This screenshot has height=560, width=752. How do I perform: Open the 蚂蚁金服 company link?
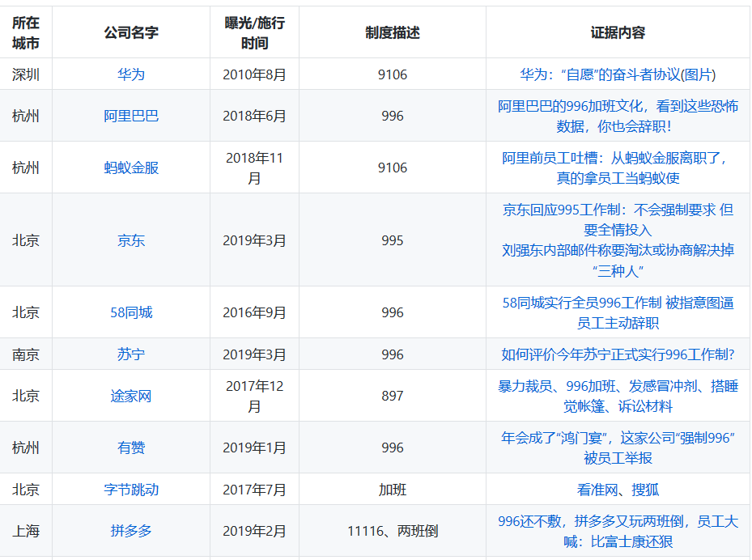click(x=130, y=168)
